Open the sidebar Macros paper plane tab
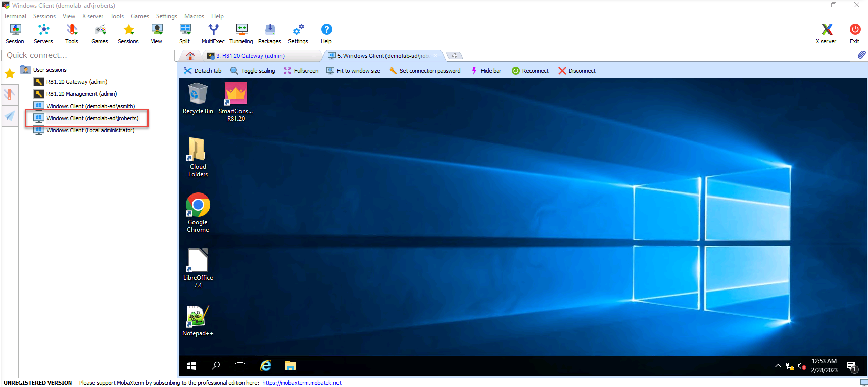Viewport: 868px width, 387px height. (10, 116)
